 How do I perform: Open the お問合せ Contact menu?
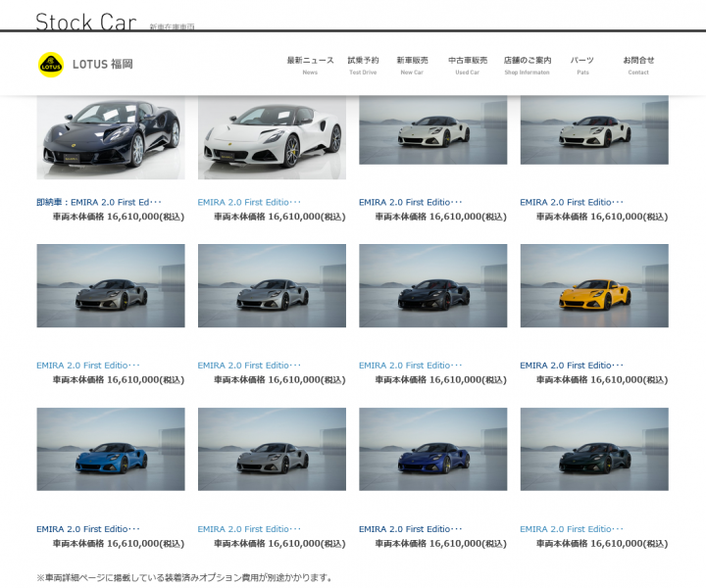(x=638, y=66)
